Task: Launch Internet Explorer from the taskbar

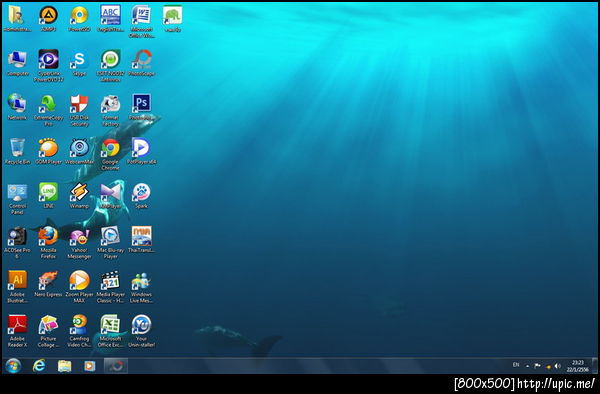Action: point(39,366)
